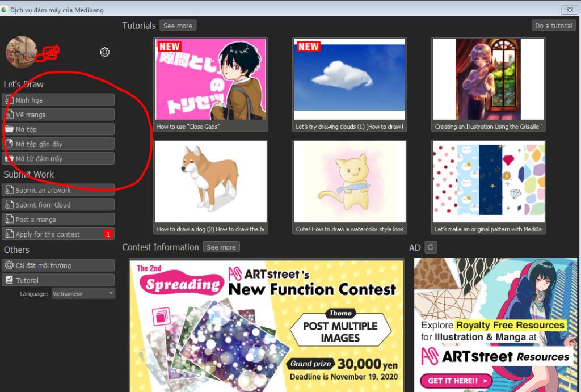Open the Grisaille illustration tutorial
The height and width of the screenshot is (392, 581).
coord(489,85)
